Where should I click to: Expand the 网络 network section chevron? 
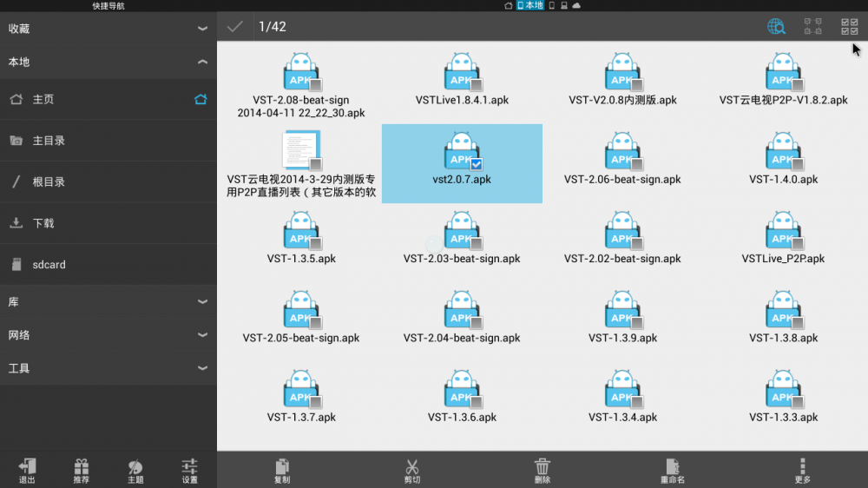[x=202, y=335]
